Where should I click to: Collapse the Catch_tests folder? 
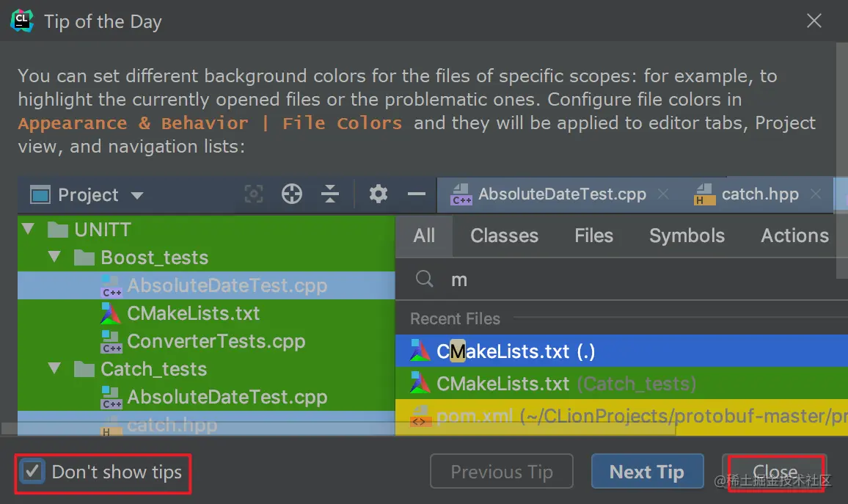coord(54,369)
